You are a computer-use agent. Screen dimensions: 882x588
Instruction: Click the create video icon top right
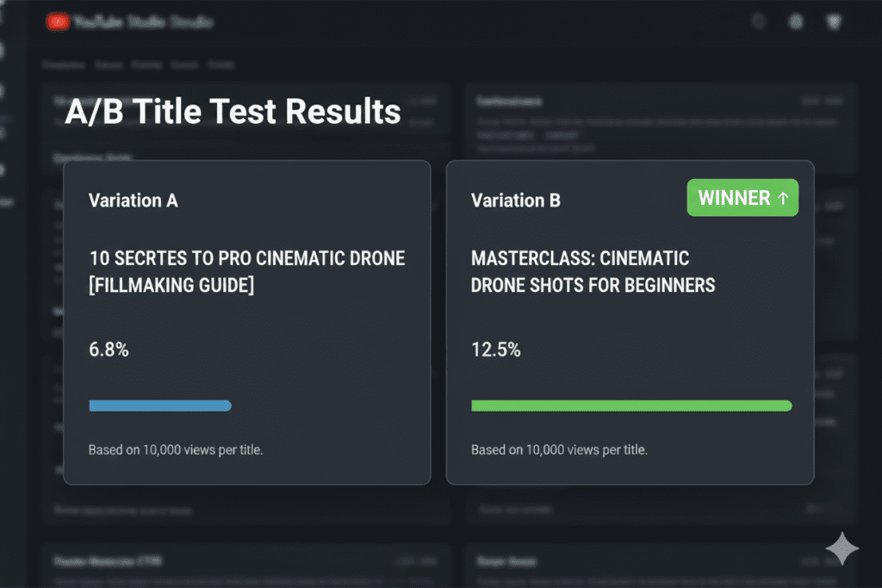834,21
